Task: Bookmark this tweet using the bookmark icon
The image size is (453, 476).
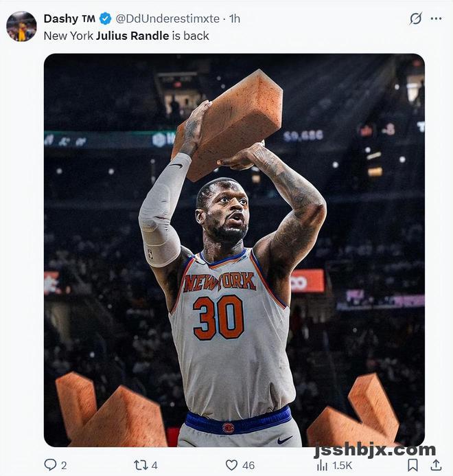Action: tap(413, 465)
